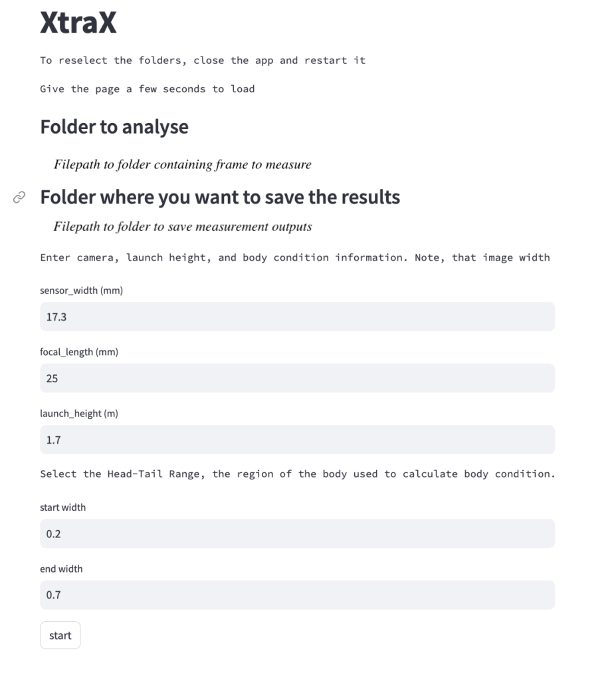Click the launch_height (m) label

pos(79,414)
